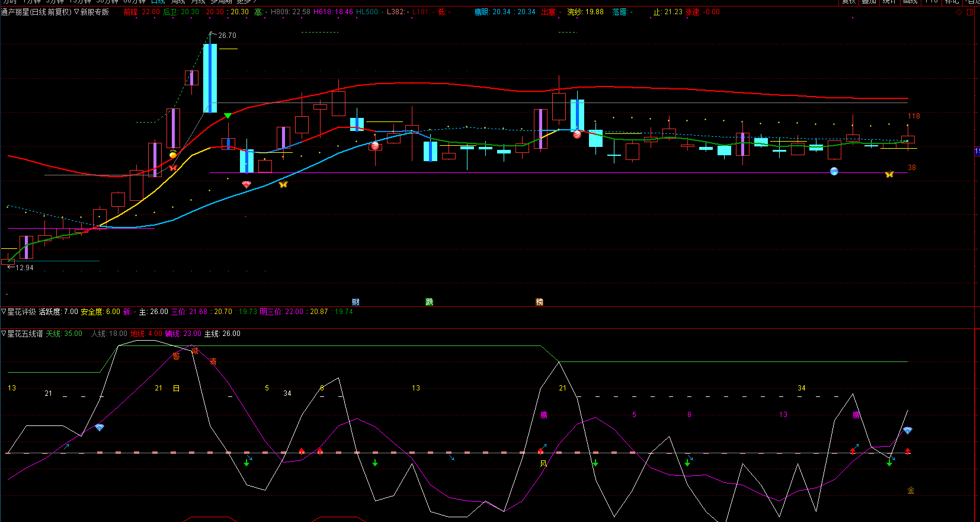Click the 涨速: -0.00 value

click(702, 12)
